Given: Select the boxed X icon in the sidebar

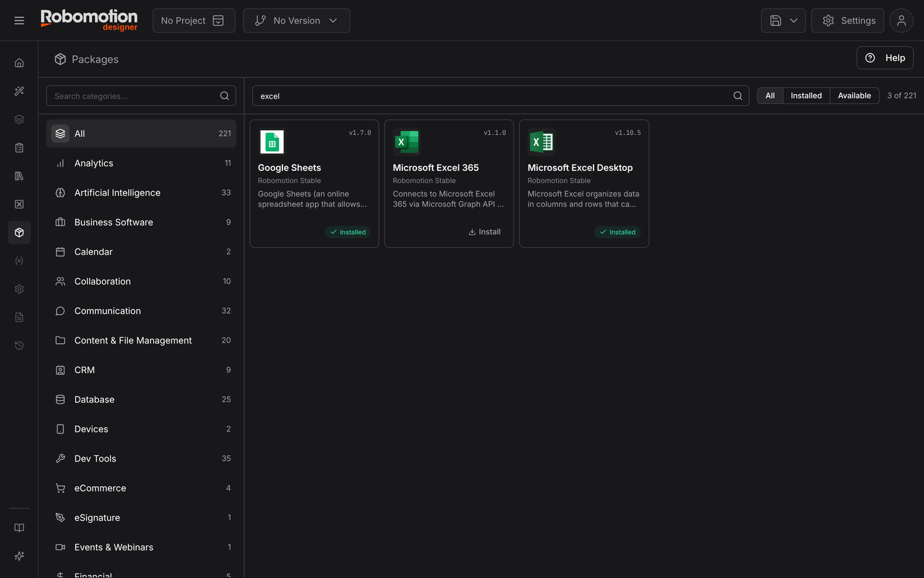Looking at the screenshot, I should 19,204.
